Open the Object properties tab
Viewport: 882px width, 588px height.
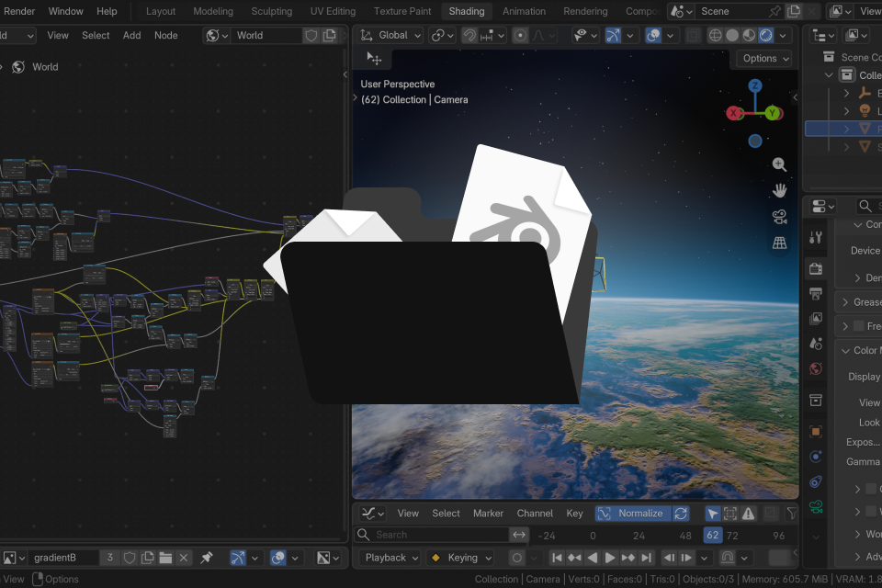(x=816, y=432)
